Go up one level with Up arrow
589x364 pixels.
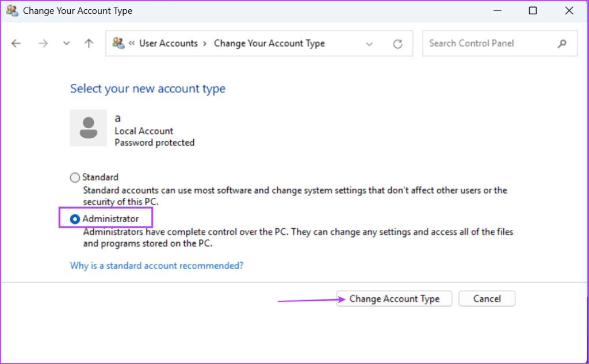point(88,44)
